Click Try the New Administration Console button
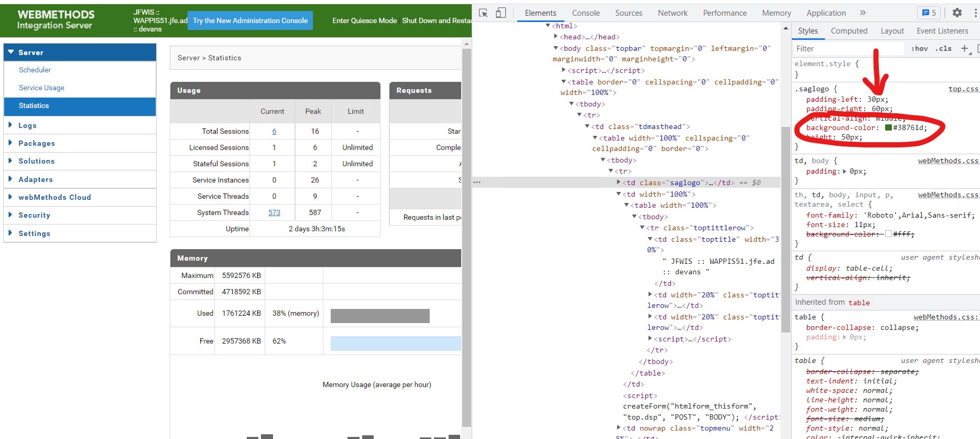This screenshot has height=439, width=980. pos(250,20)
